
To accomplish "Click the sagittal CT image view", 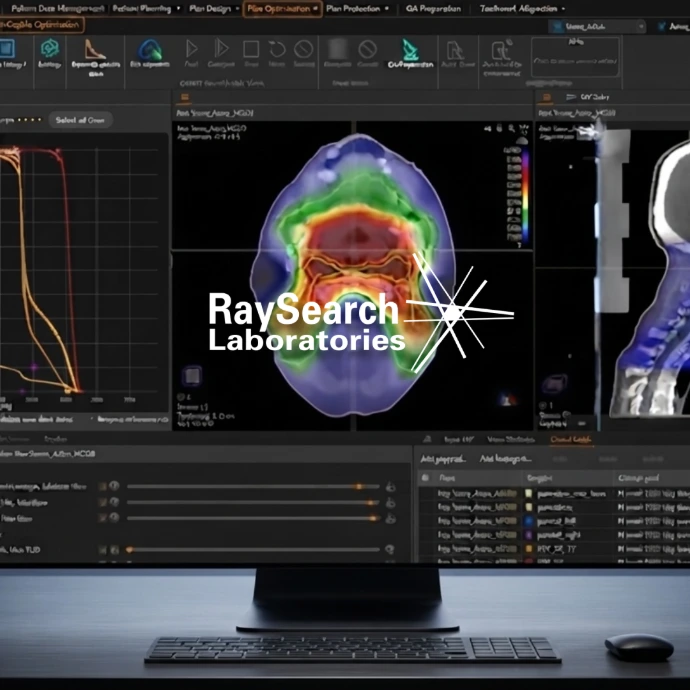I will coord(613,275).
